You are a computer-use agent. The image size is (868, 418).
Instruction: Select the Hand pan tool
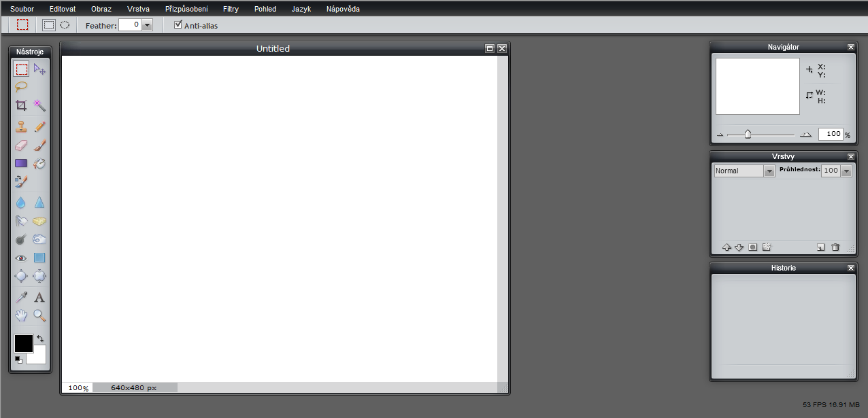coord(22,315)
